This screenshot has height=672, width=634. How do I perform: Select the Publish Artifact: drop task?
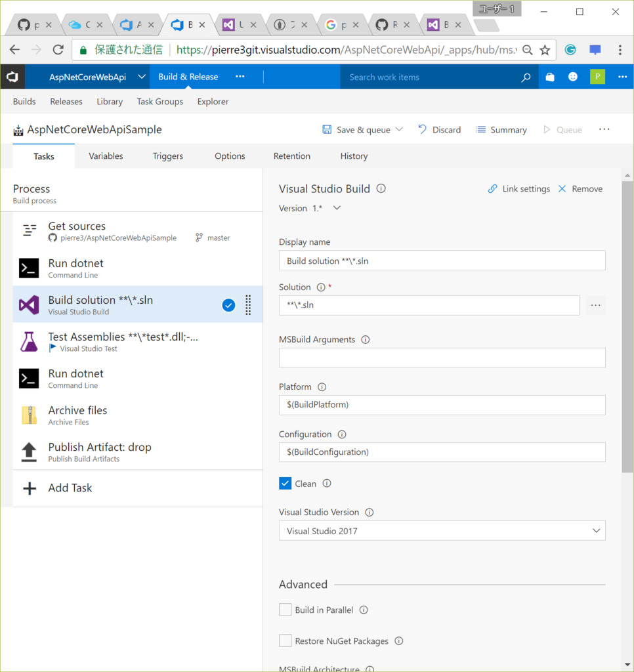(x=138, y=451)
